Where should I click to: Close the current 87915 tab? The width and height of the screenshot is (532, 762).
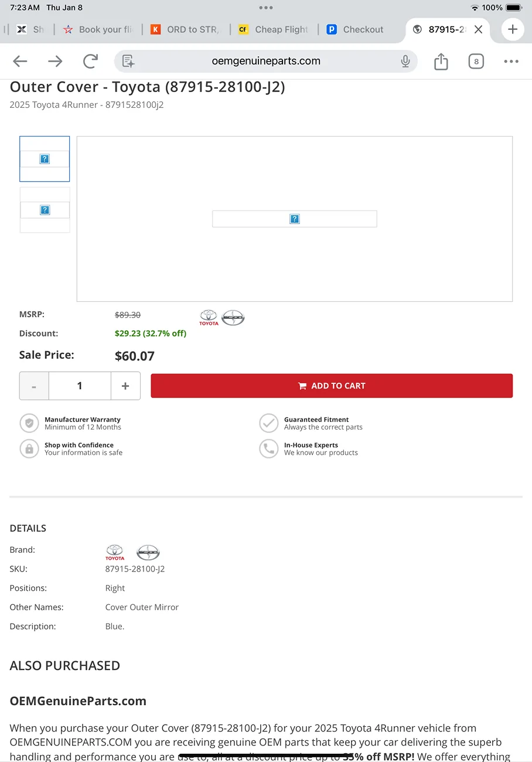click(x=479, y=29)
